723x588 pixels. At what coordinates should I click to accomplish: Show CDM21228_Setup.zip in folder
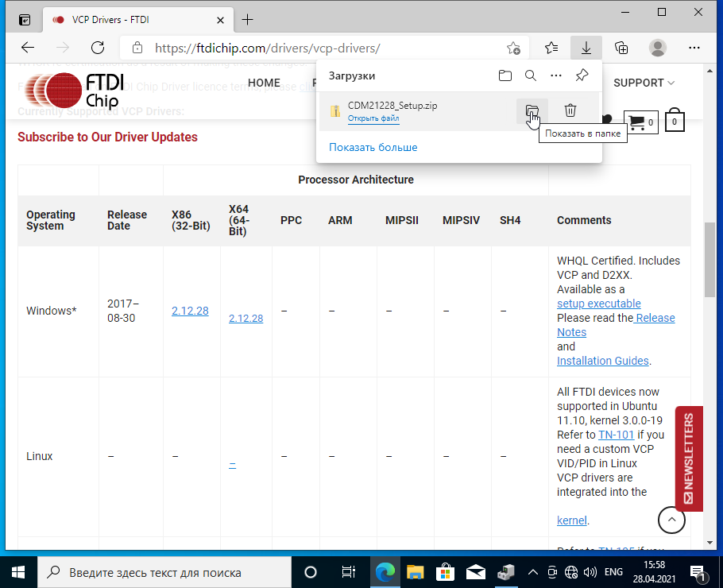532,110
